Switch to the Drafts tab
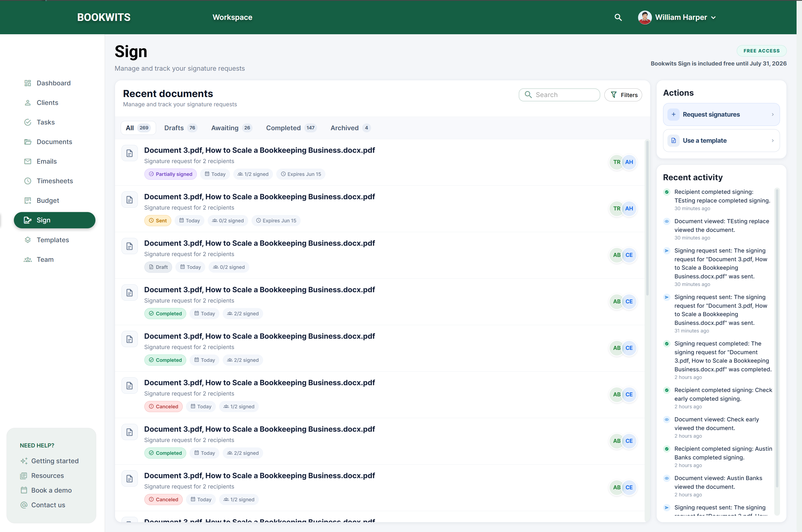This screenshot has height=532, width=802. coord(181,128)
